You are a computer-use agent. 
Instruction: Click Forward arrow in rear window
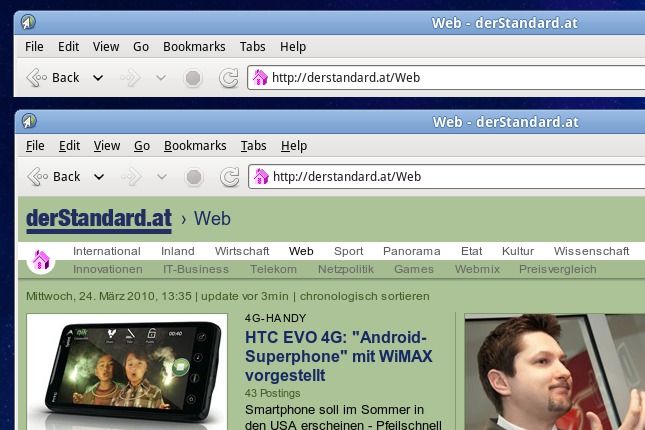coord(130,78)
